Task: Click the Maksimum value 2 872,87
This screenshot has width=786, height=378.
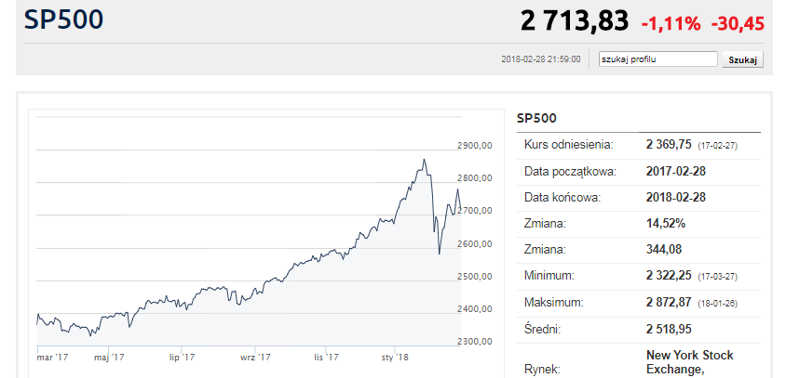Action: 669,302
